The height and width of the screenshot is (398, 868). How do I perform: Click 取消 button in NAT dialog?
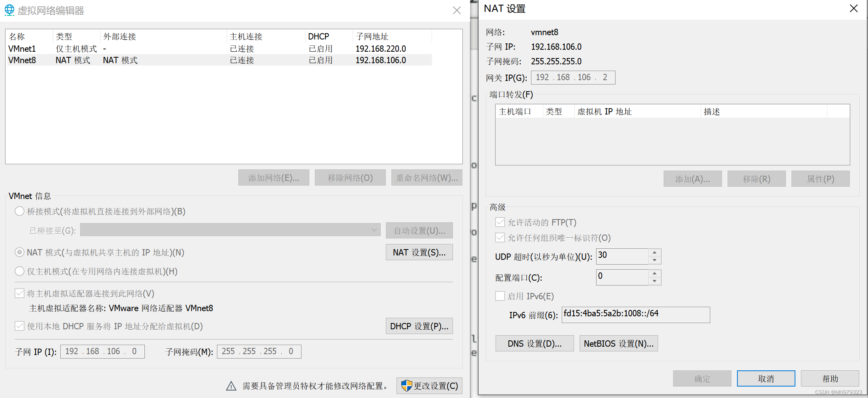point(766,379)
